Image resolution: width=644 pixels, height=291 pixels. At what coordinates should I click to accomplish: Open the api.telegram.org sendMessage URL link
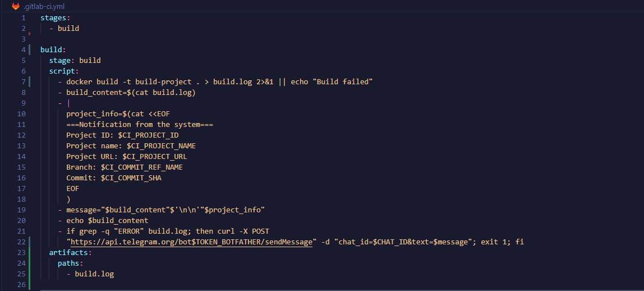pyautogui.click(x=192, y=242)
